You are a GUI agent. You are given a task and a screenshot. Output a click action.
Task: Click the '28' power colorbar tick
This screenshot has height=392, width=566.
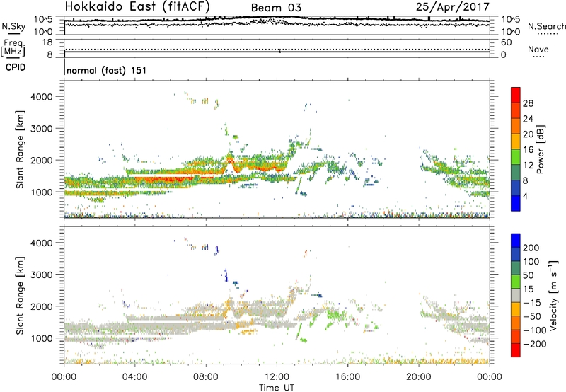[528, 103]
